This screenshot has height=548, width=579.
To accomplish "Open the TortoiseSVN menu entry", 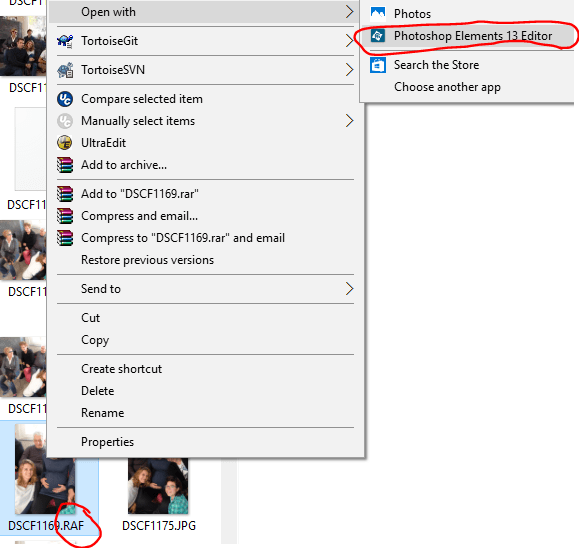I will (205, 70).
